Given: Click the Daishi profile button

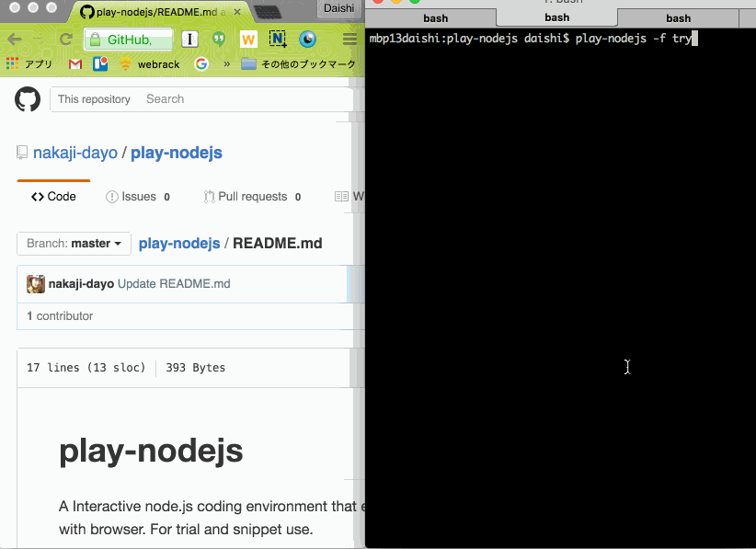Looking at the screenshot, I should point(339,8).
